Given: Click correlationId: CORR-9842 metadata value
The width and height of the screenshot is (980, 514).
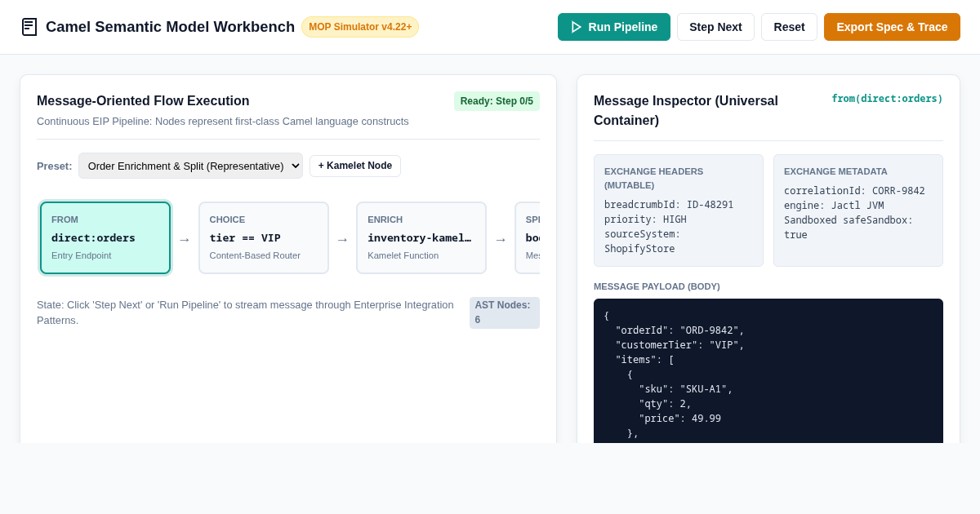Looking at the screenshot, I should pos(854,191).
